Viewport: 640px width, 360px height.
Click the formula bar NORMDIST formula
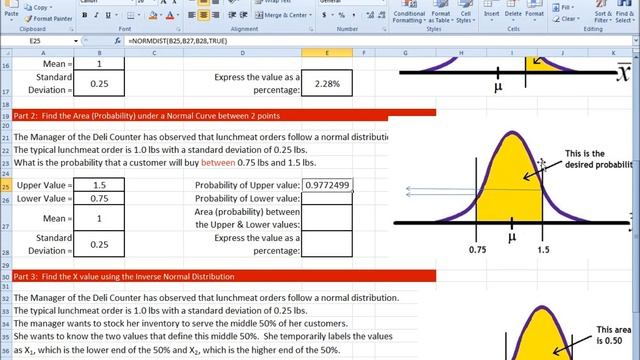[178, 41]
